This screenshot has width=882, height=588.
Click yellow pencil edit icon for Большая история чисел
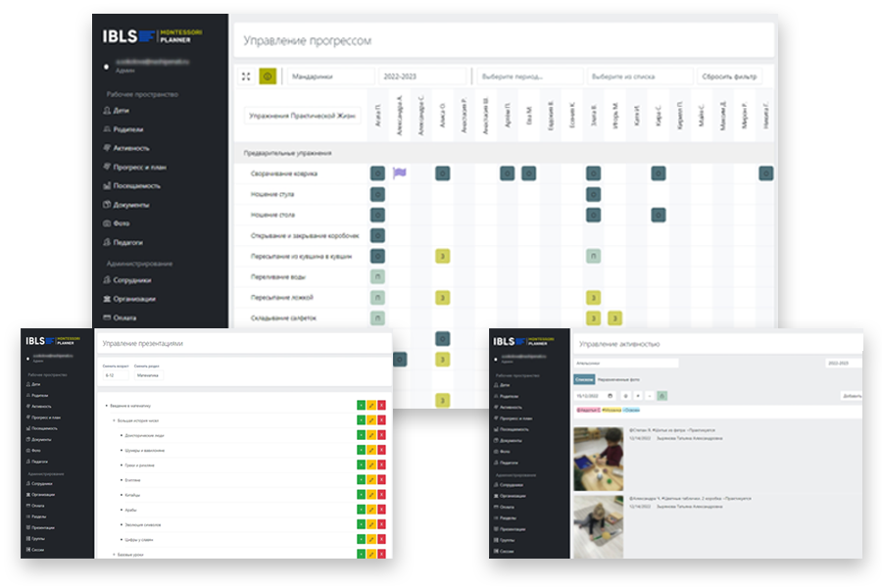371,420
